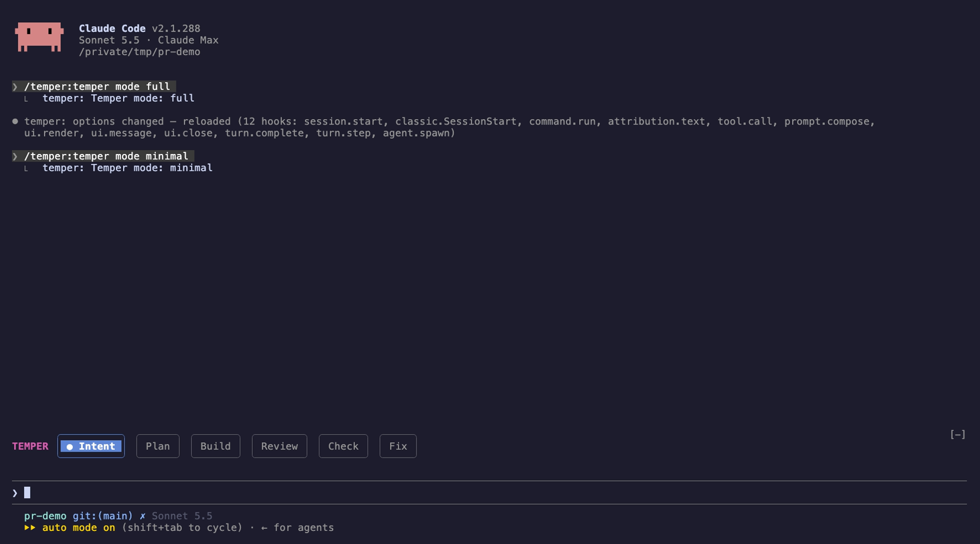Click the Claude Code pixel mascot logo
Viewport: 980px width, 544px height.
(39, 37)
